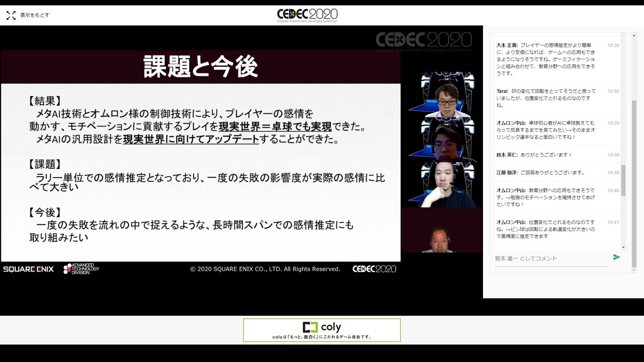Click outer panel scroll-up arrow
Viewport: 644px width, 362px height.
[x=634, y=36]
